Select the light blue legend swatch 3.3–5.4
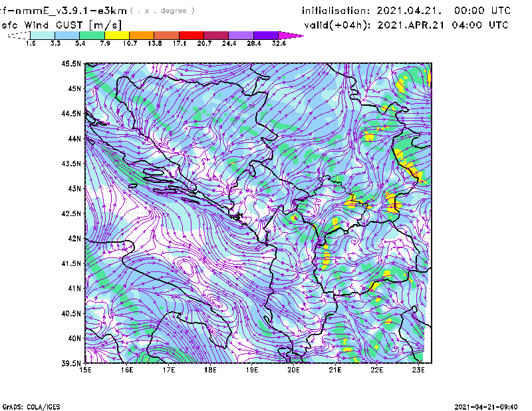 [67, 35]
